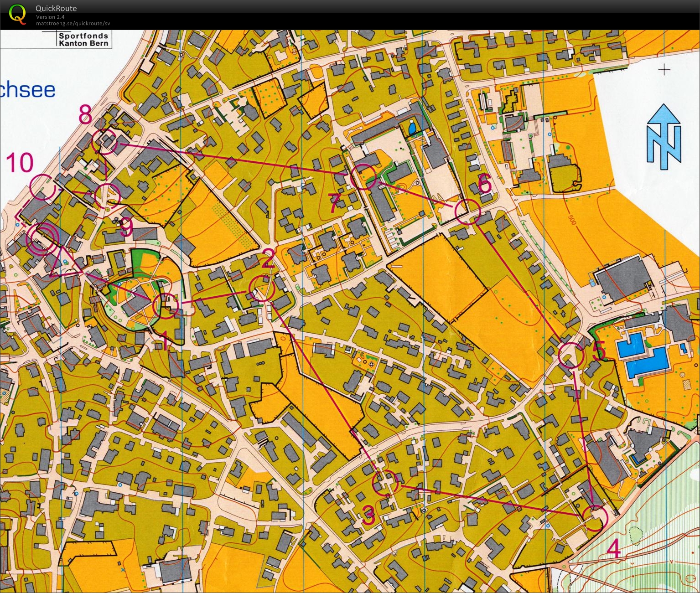Viewport: 700px width, 593px height.
Task: Click control circle 6 on the course
Action: coord(468,212)
